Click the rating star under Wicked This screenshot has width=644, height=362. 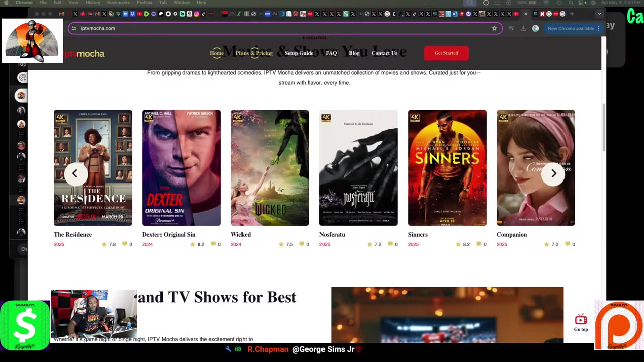(281, 244)
